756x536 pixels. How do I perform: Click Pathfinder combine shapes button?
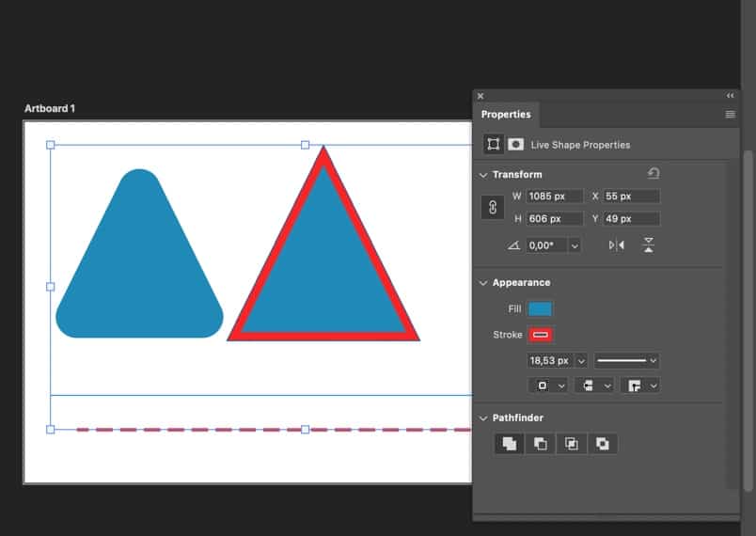pos(509,444)
